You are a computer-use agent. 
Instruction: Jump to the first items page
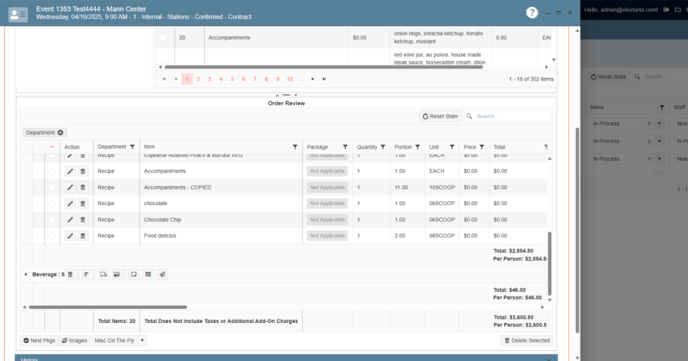click(164, 79)
